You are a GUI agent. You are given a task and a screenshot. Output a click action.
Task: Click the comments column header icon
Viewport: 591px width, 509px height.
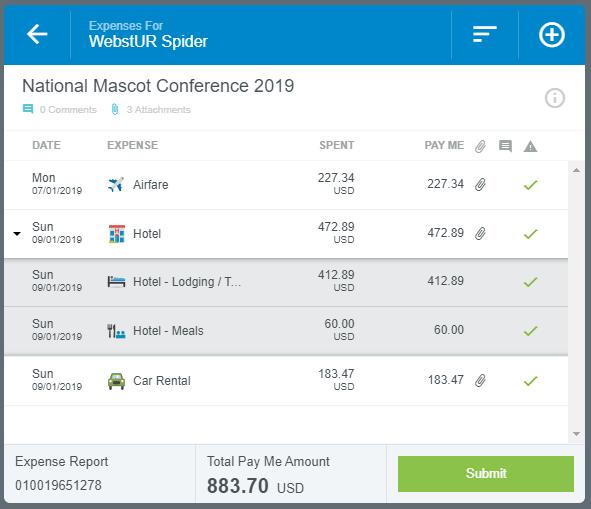tap(505, 146)
